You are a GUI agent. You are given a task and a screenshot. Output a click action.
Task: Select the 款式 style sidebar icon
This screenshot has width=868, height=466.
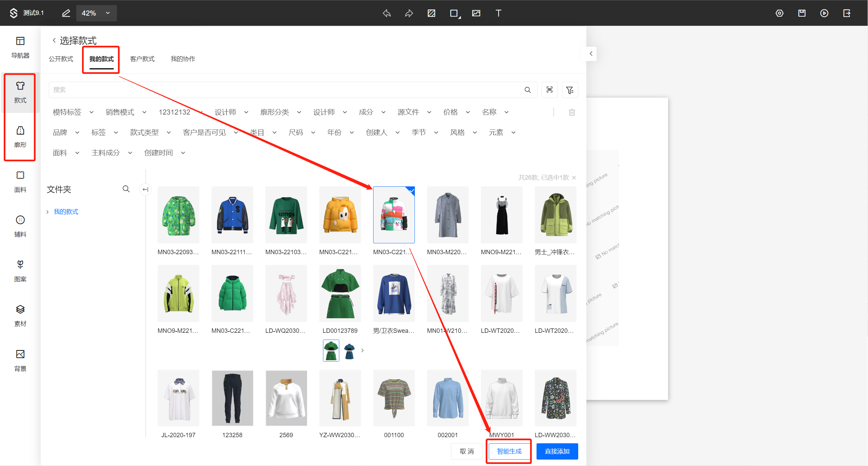[x=20, y=92]
